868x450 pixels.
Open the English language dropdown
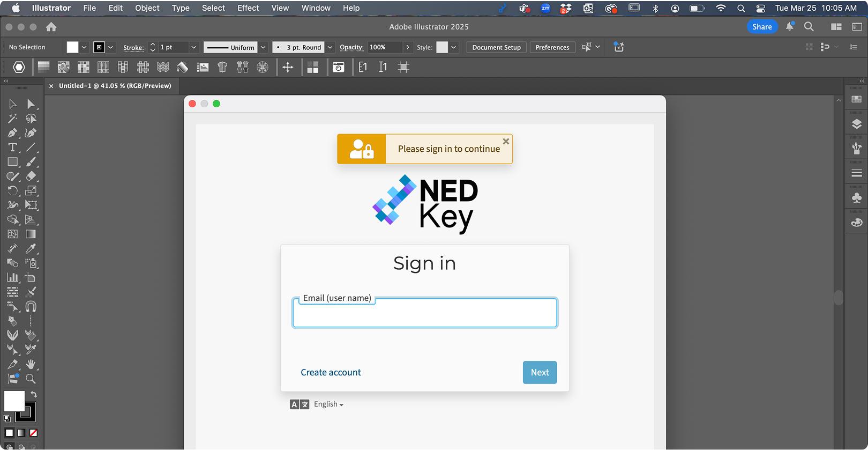click(328, 404)
